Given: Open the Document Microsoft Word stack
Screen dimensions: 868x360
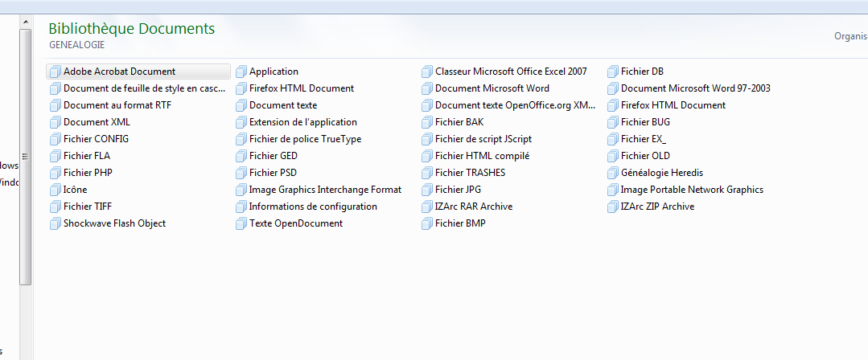Looking at the screenshot, I should (x=492, y=88).
